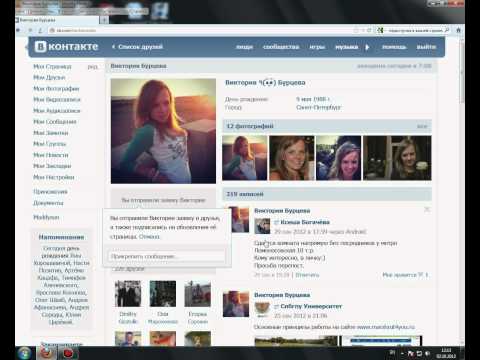
Task: Click the browser Home icon
Action: click(459, 30)
